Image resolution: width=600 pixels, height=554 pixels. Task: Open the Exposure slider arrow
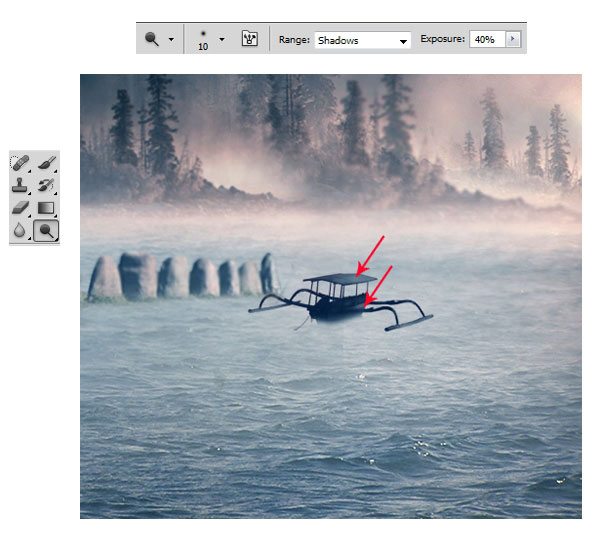513,39
